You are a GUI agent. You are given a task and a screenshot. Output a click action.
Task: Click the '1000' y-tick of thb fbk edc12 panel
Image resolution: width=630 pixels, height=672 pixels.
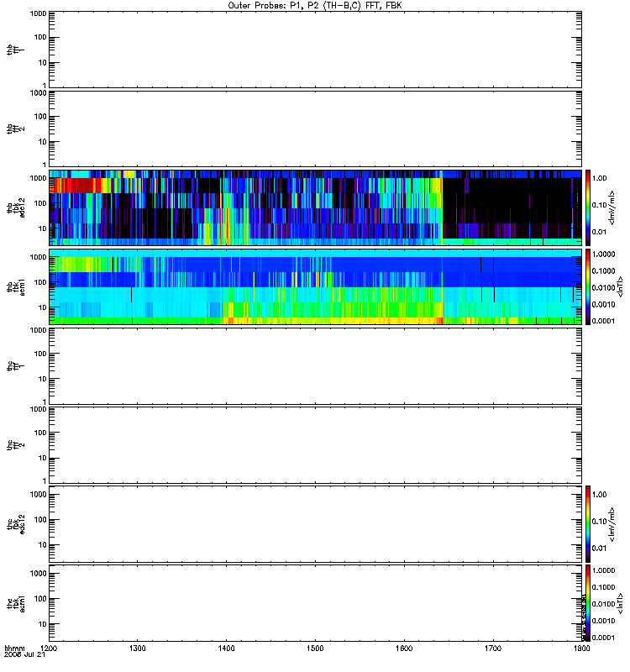point(38,178)
